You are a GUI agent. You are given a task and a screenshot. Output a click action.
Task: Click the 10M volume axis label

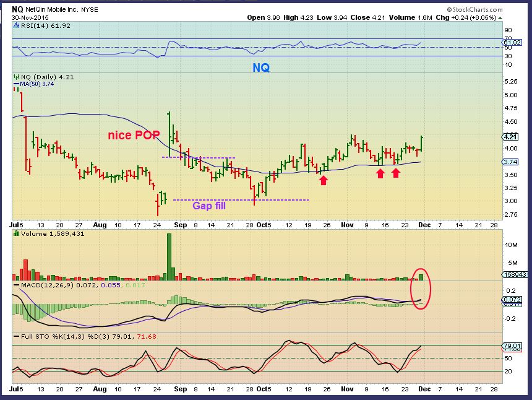tap(512, 245)
